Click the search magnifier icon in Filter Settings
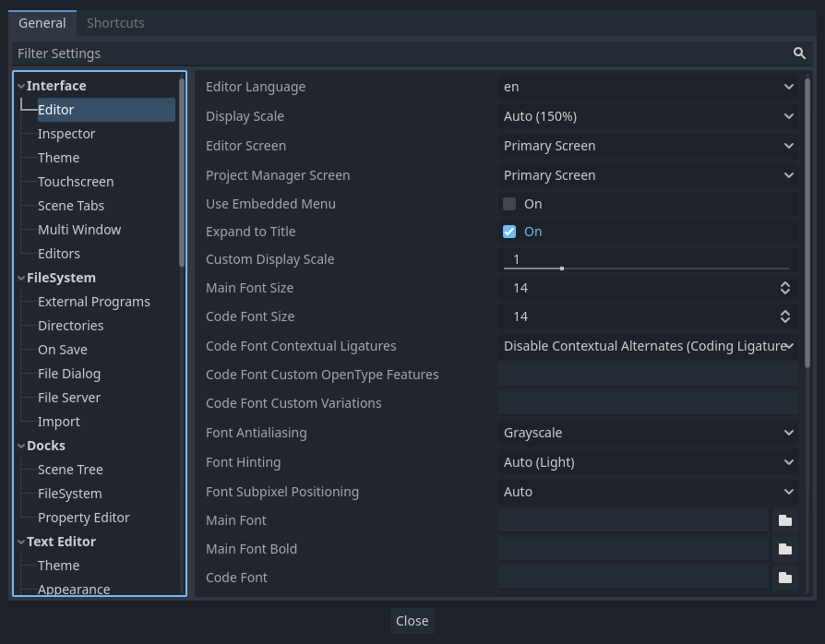The width and height of the screenshot is (825, 644). click(799, 54)
